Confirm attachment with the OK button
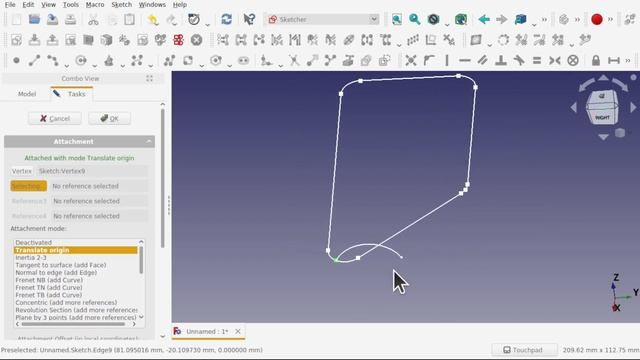 pos(109,118)
